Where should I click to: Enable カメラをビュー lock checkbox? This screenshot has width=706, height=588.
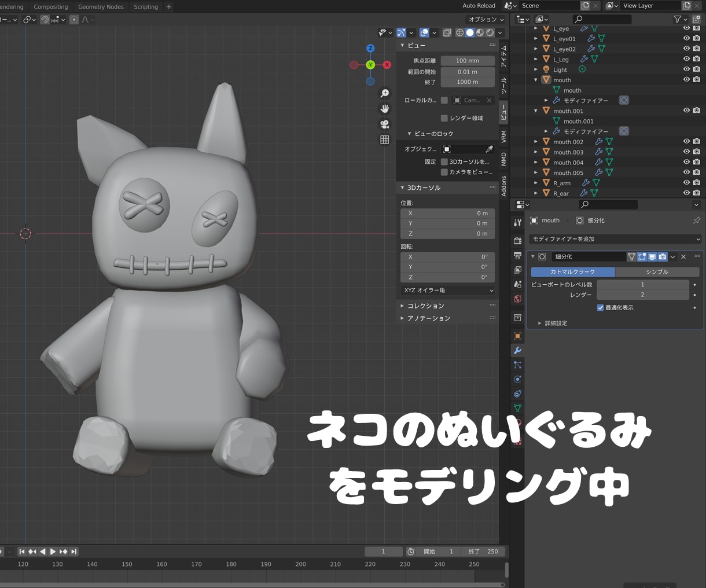tap(444, 172)
